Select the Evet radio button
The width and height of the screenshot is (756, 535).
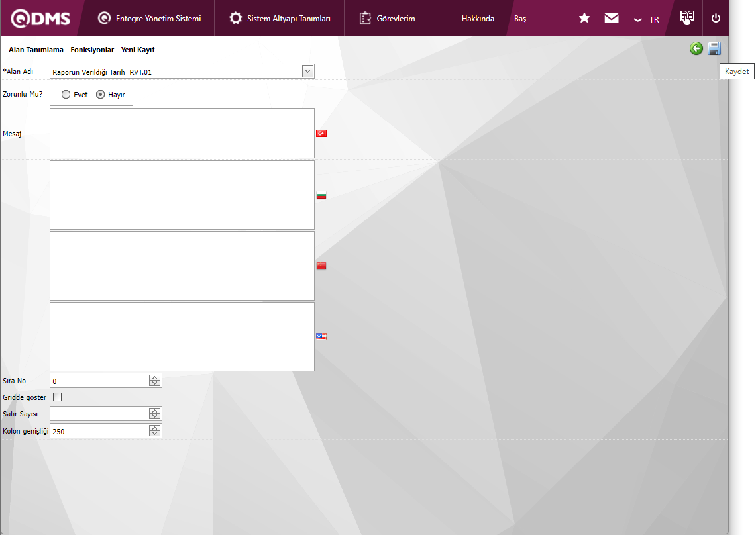point(66,95)
